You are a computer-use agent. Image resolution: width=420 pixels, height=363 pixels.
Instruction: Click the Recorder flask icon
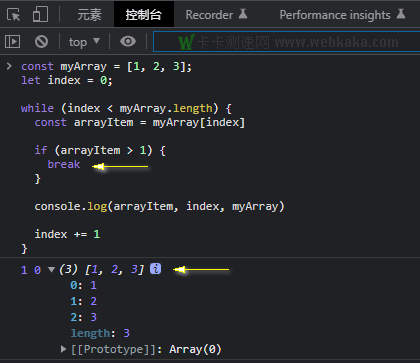(243, 14)
